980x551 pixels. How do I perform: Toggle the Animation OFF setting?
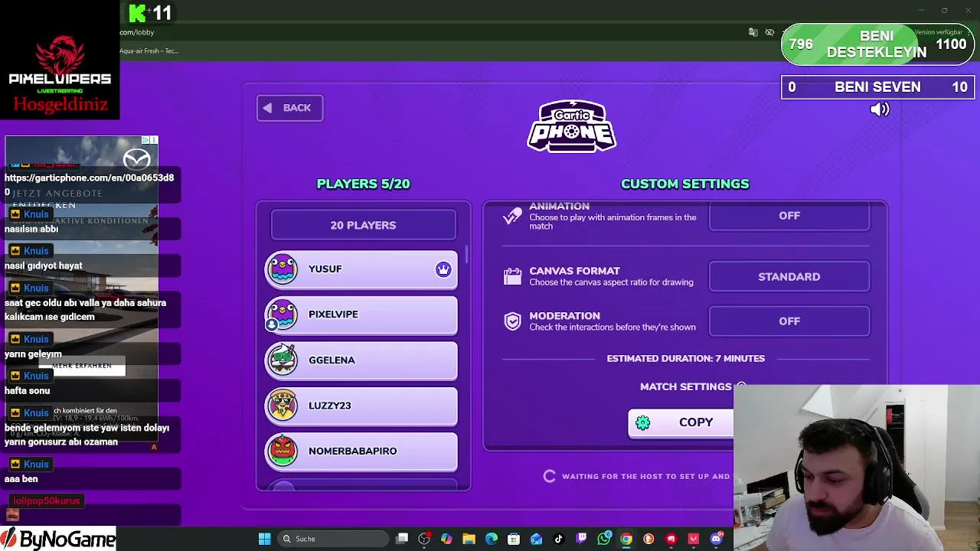789,216
